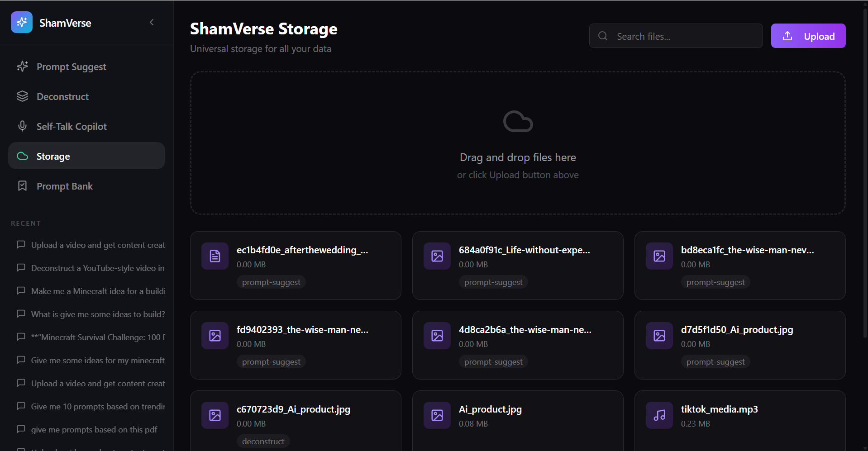Screen dimensions: 868x451
Task: Click the ShamVerse logo icon
Action: tap(21, 22)
